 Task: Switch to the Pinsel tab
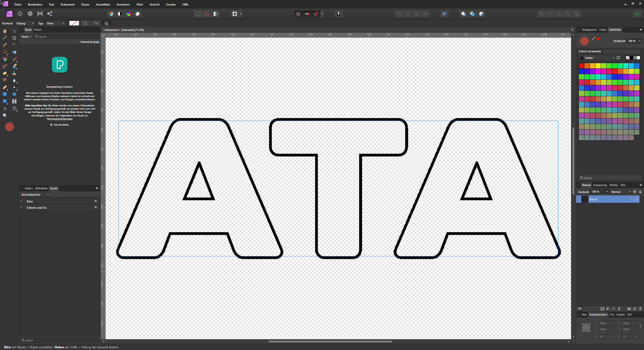37,30
